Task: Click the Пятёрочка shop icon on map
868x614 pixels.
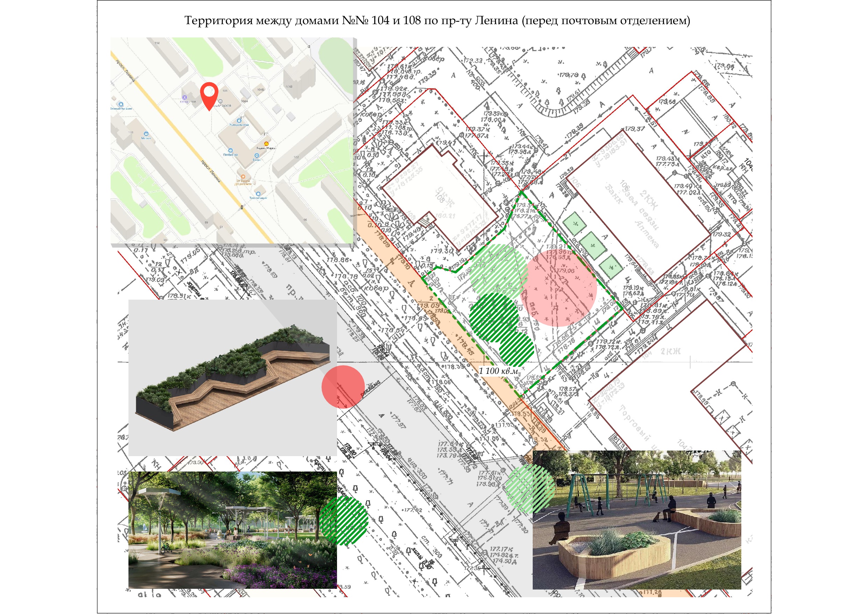Action: click(x=230, y=150)
